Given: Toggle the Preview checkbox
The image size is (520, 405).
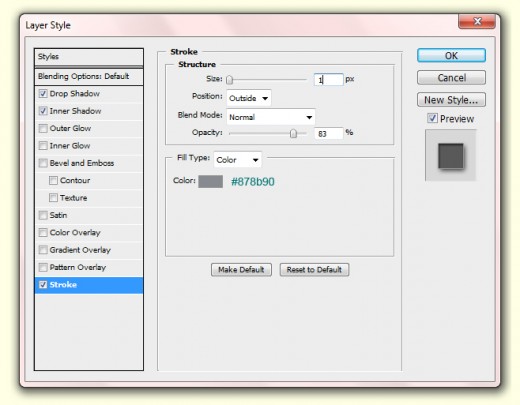Looking at the screenshot, I should point(432,118).
